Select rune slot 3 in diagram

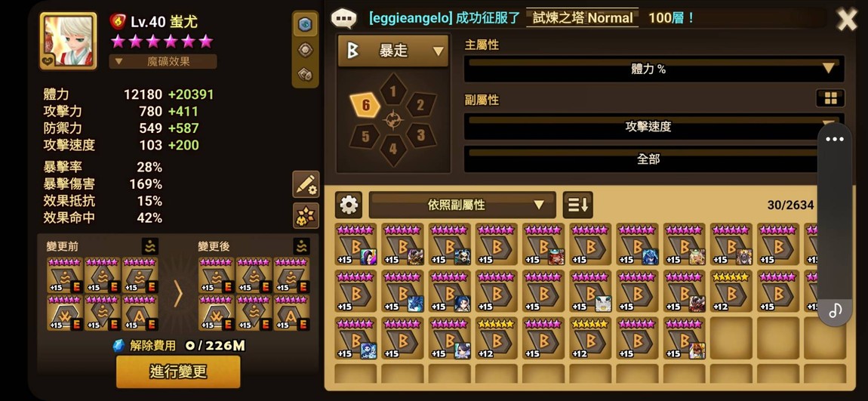pyautogui.click(x=420, y=134)
